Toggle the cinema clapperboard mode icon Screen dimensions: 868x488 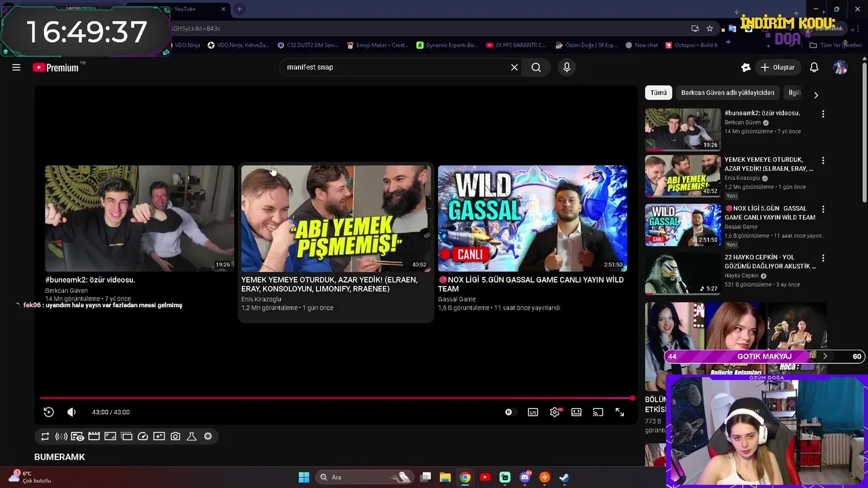(x=94, y=436)
